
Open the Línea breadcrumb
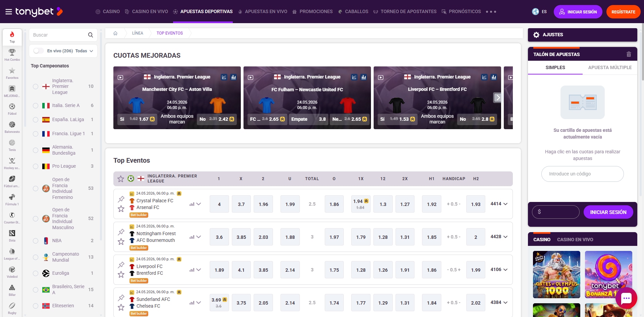(138, 33)
